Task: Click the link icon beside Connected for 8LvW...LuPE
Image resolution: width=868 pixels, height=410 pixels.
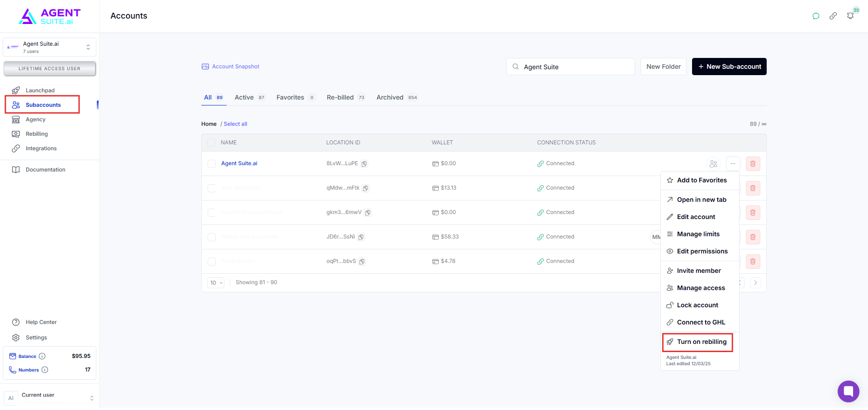Action: (540, 164)
